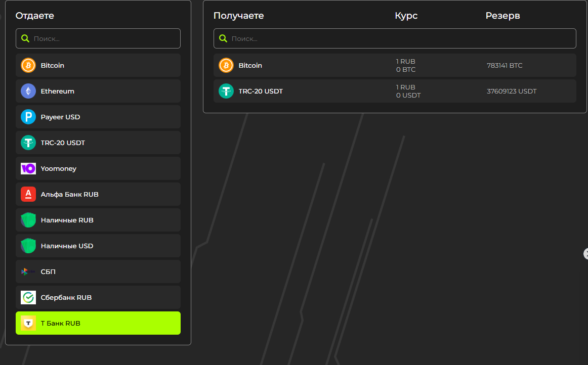Click the 37609123 USDT reserve value
Screen dimensions: 588x365
pyautogui.click(x=512, y=92)
